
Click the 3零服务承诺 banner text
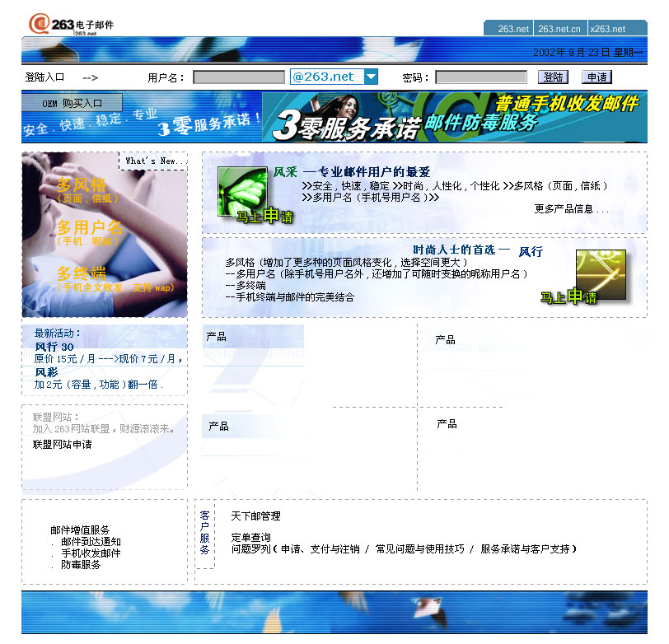point(346,126)
